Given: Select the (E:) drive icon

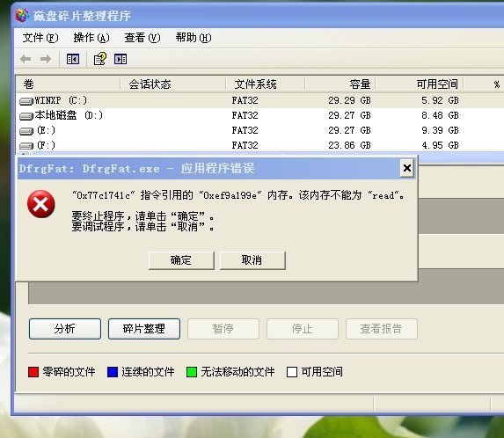Looking at the screenshot, I should tap(26, 131).
